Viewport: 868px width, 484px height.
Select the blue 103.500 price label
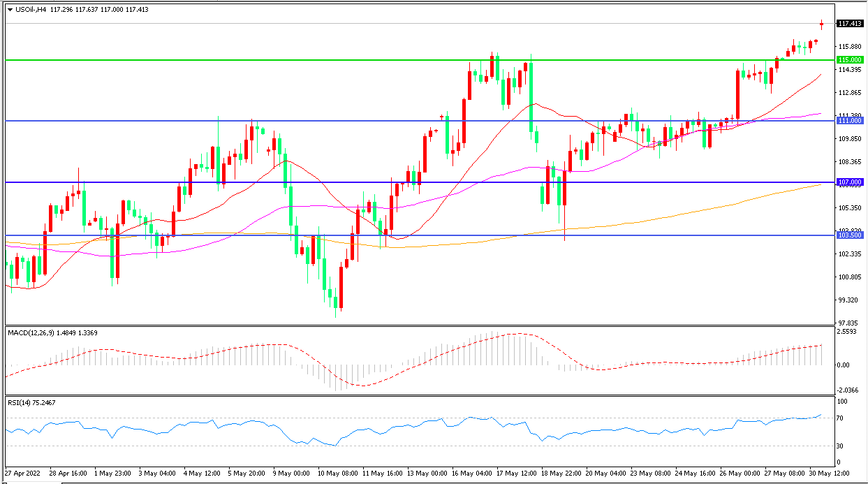pyautogui.click(x=850, y=235)
